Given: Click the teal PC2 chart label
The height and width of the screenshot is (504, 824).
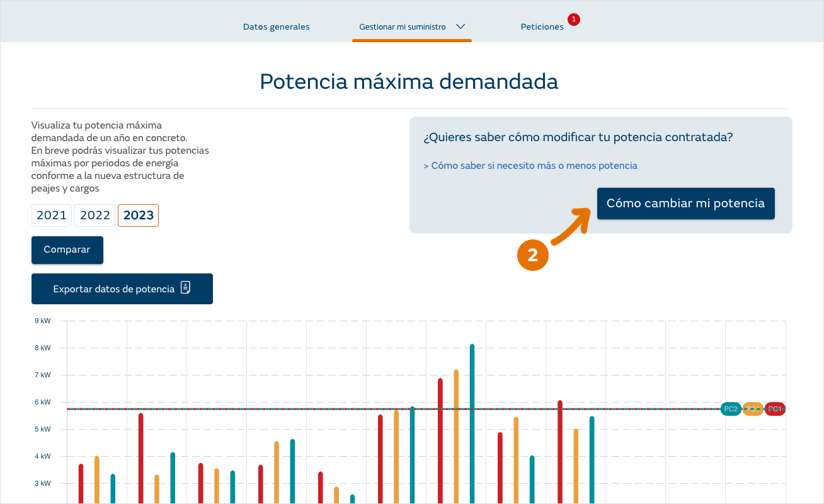Looking at the screenshot, I should pyautogui.click(x=731, y=409).
